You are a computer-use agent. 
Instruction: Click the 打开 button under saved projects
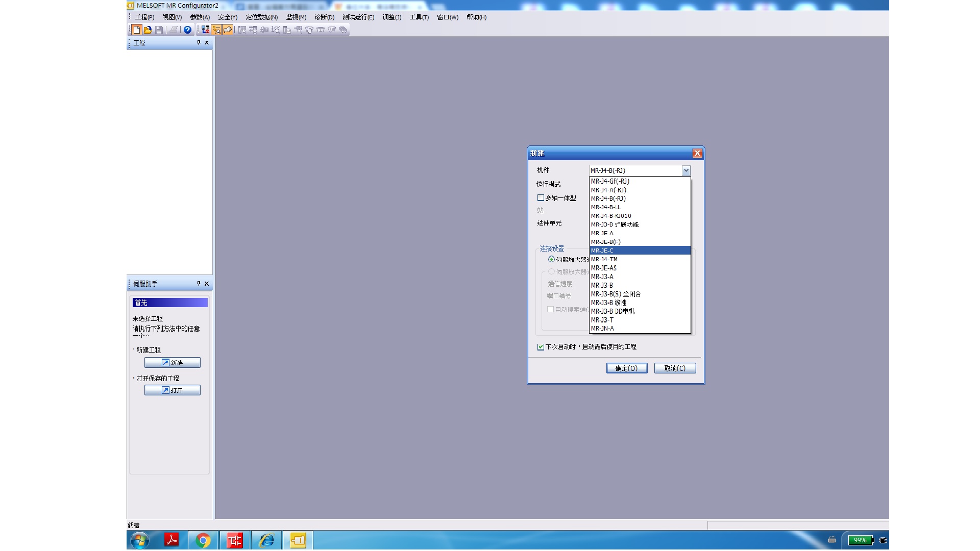(x=173, y=390)
